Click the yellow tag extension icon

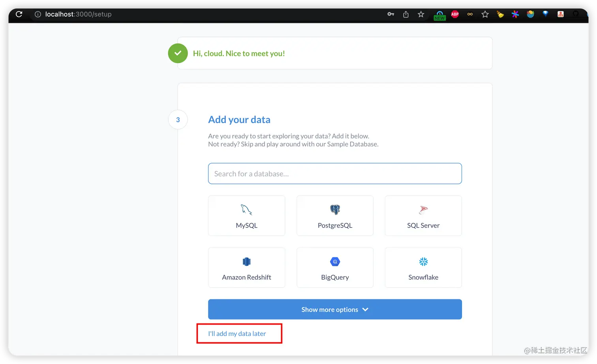tap(500, 14)
